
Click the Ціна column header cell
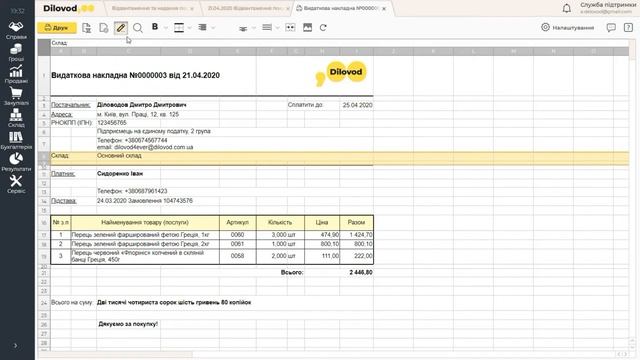tap(322, 222)
